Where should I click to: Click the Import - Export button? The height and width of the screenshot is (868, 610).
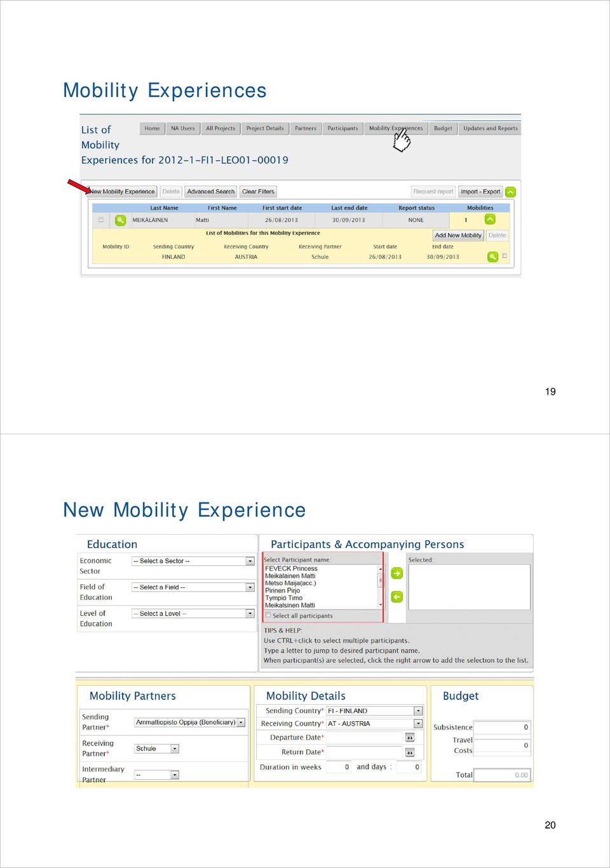click(480, 192)
